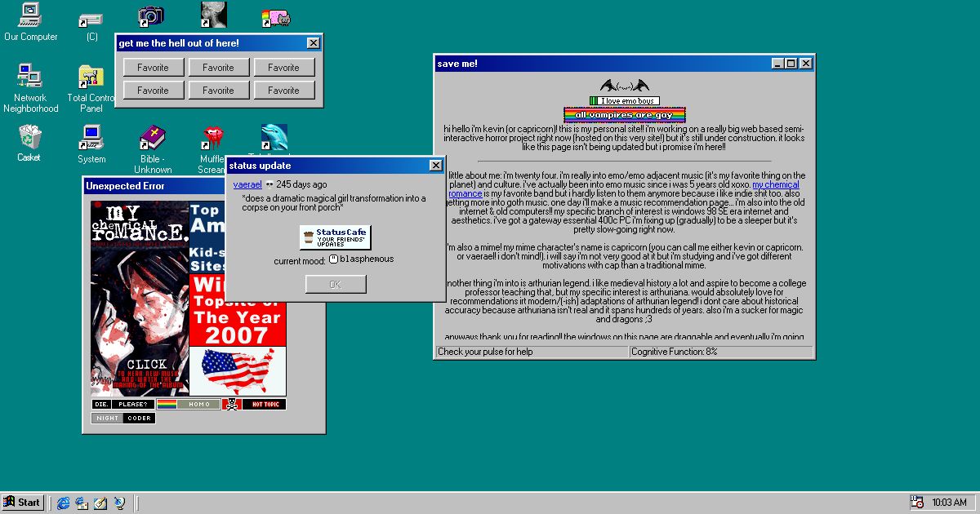Viewport: 980px width, 514px height.
Task: Follow the my chemical romance link
Action: pos(775,184)
